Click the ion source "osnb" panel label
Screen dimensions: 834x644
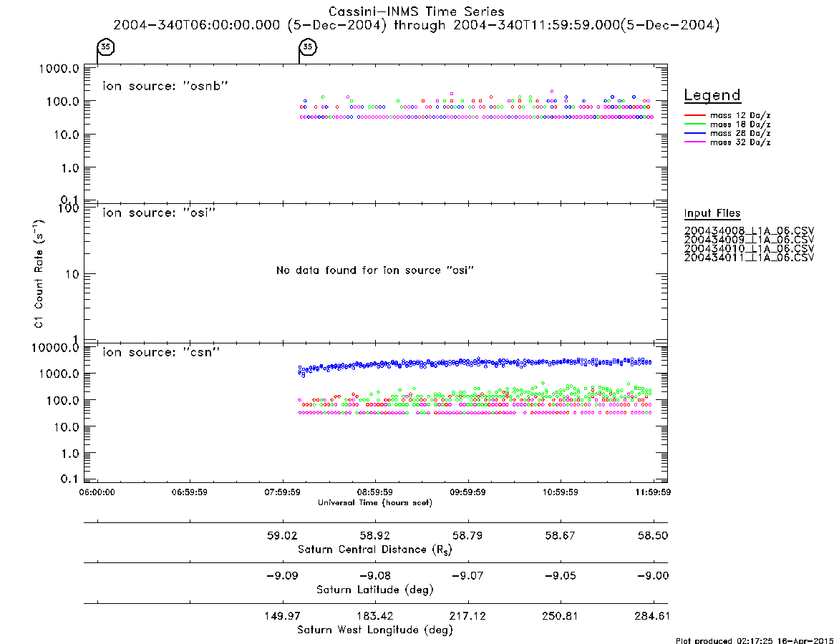165,86
